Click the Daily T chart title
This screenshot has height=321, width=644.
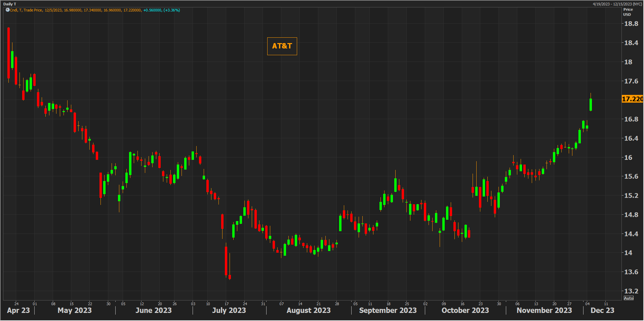(x=10, y=4)
